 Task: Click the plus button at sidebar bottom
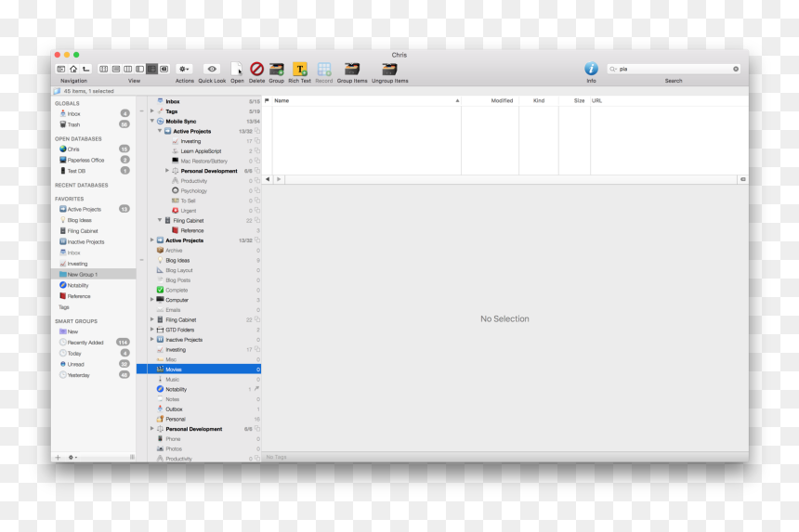click(58, 457)
